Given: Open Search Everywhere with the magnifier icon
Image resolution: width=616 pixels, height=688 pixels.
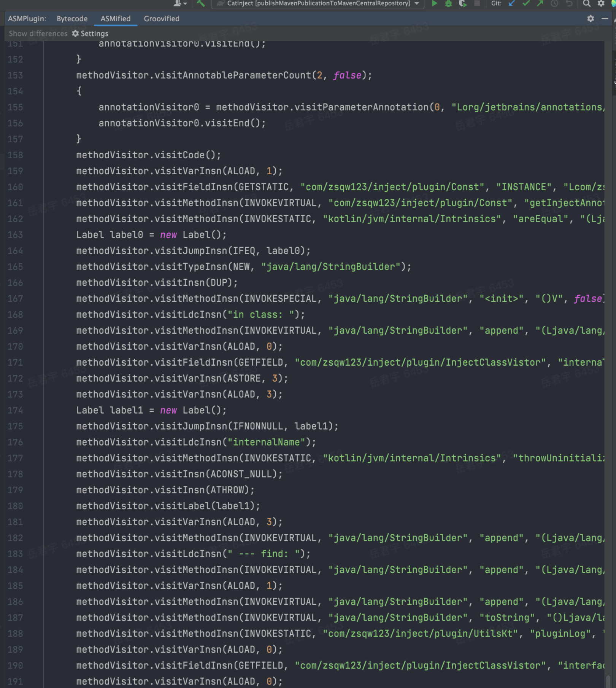Looking at the screenshot, I should point(587,3).
